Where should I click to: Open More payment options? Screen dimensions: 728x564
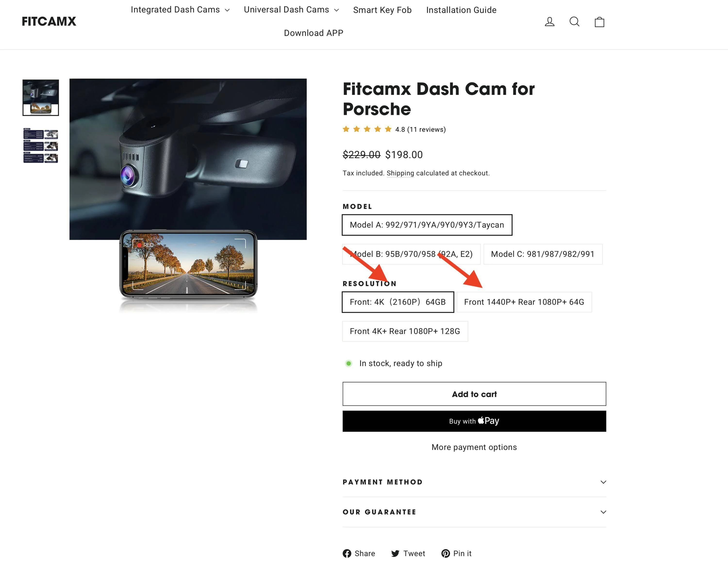[x=474, y=447]
